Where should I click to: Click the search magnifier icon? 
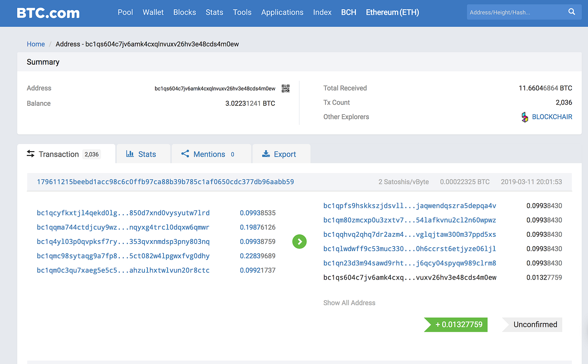(x=572, y=12)
